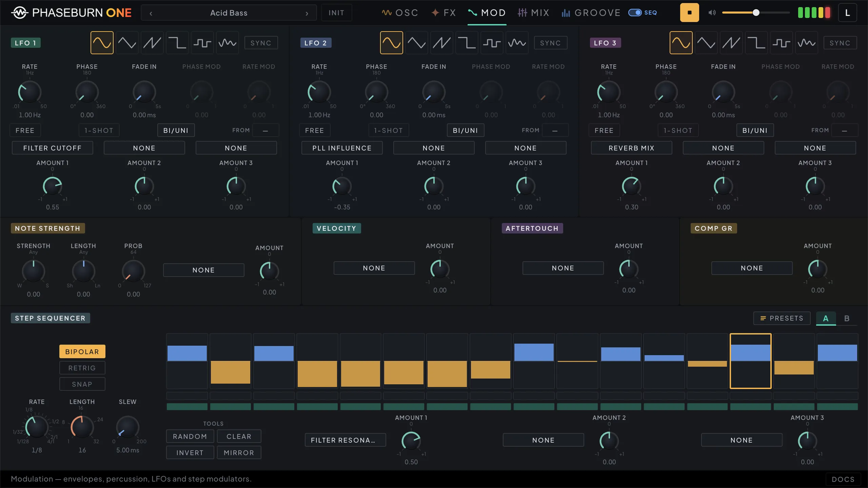868x488 pixels.
Task: Select sine waveform for LFO 2
Action: (392, 43)
